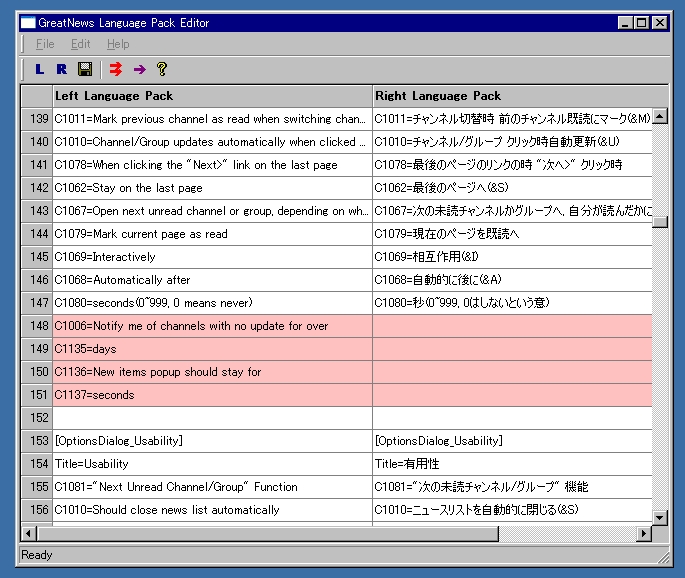Image resolution: width=685 pixels, height=578 pixels.
Task: Select right cell 'C1081="次の未読チャンネル/グループ" 機能'
Action: [x=512, y=487]
